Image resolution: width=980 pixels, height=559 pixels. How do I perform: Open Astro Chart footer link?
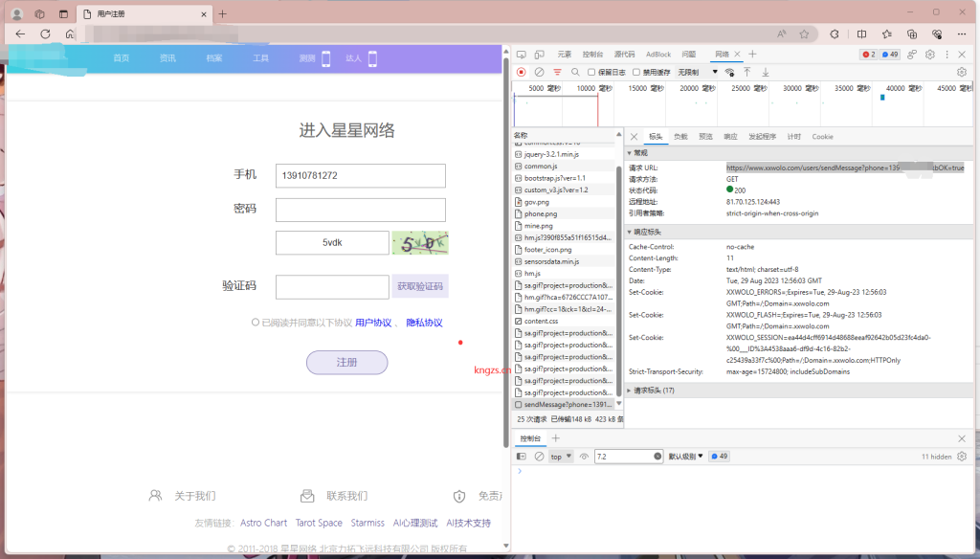click(x=264, y=523)
